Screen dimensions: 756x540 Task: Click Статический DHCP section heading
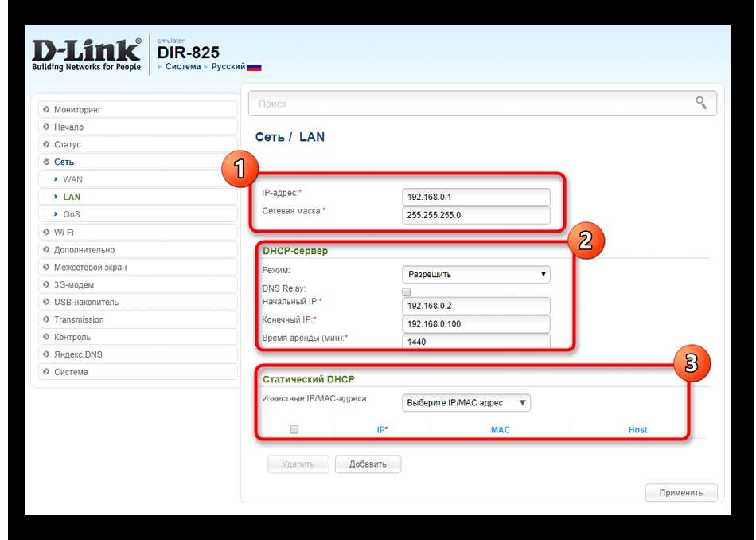(x=309, y=379)
